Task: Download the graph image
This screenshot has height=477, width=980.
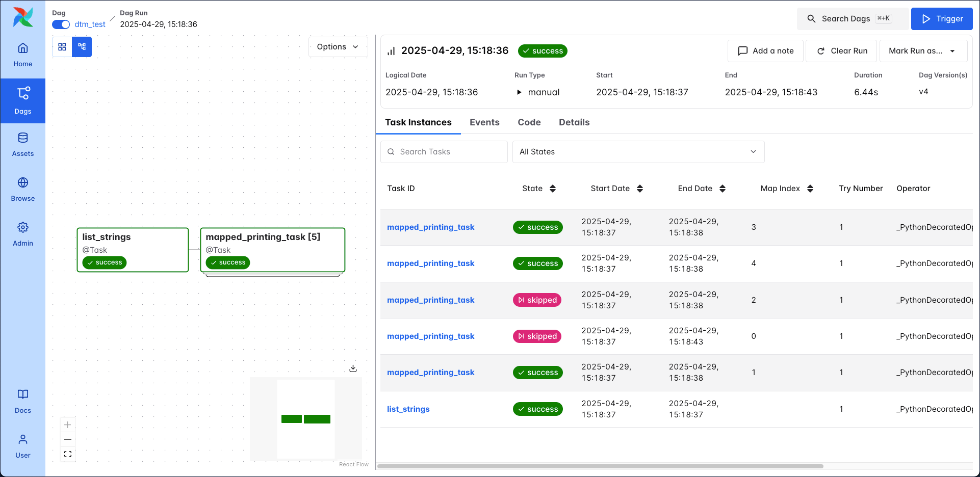Action: pos(353,368)
